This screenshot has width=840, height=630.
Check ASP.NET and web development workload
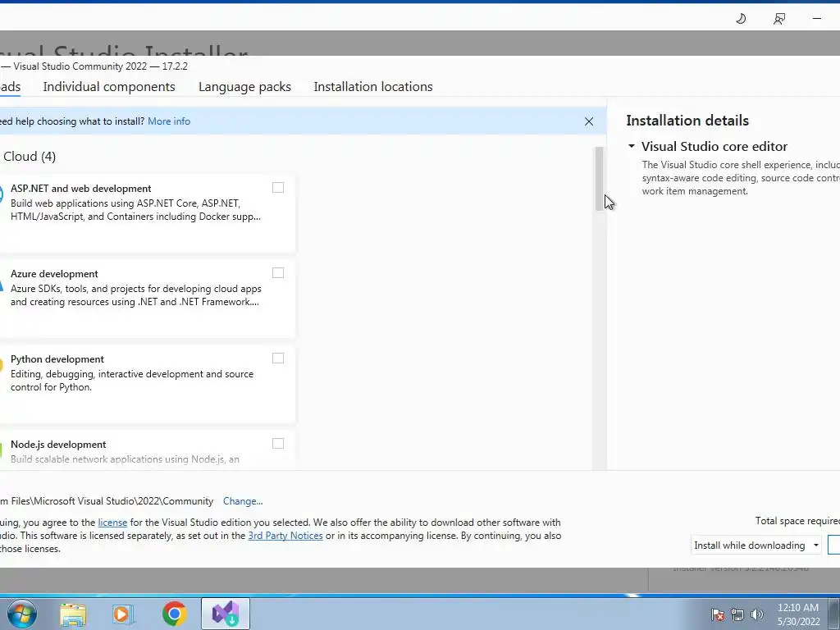pos(278,188)
